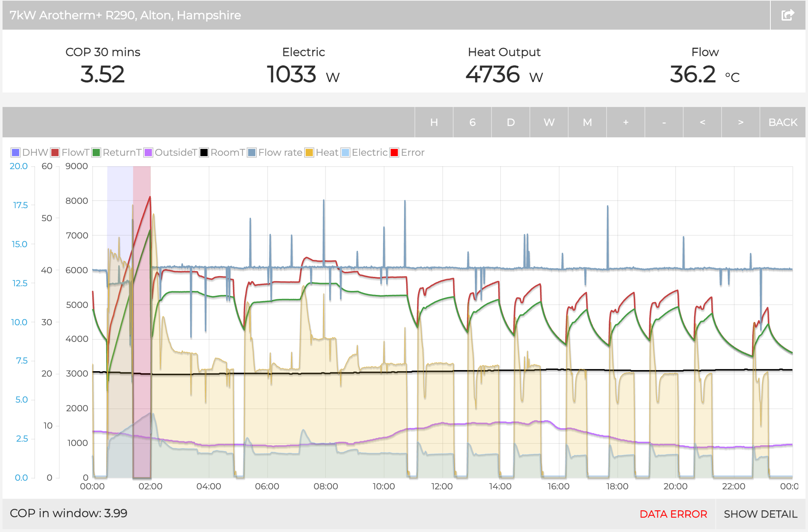Zoom out with the minus button
Screen dimensions: 808x532
tap(664, 123)
